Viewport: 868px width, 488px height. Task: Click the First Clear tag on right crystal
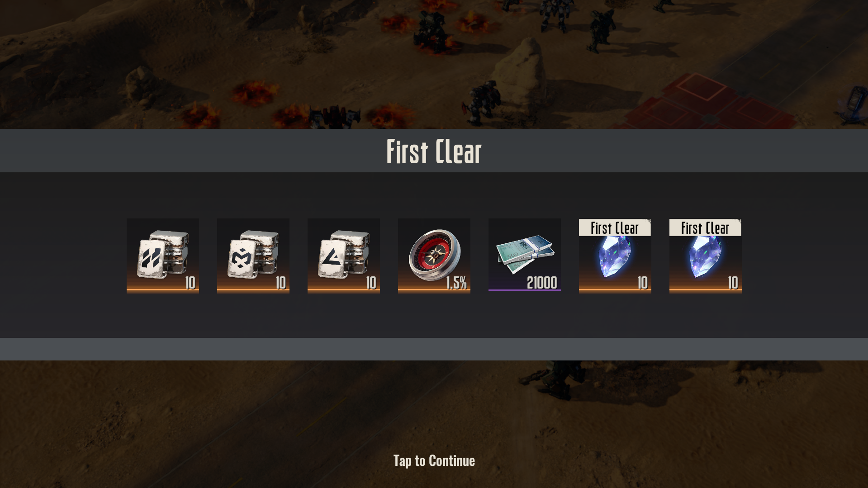point(705,228)
